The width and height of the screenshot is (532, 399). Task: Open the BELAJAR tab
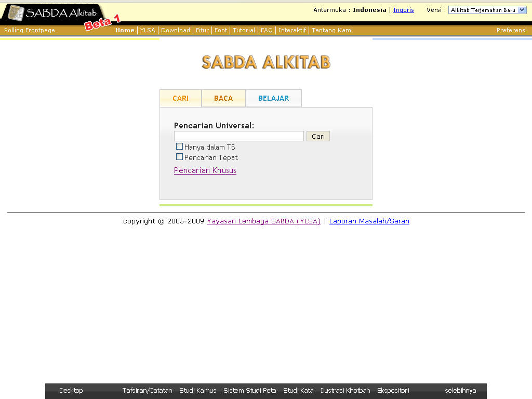click(273, 98)
